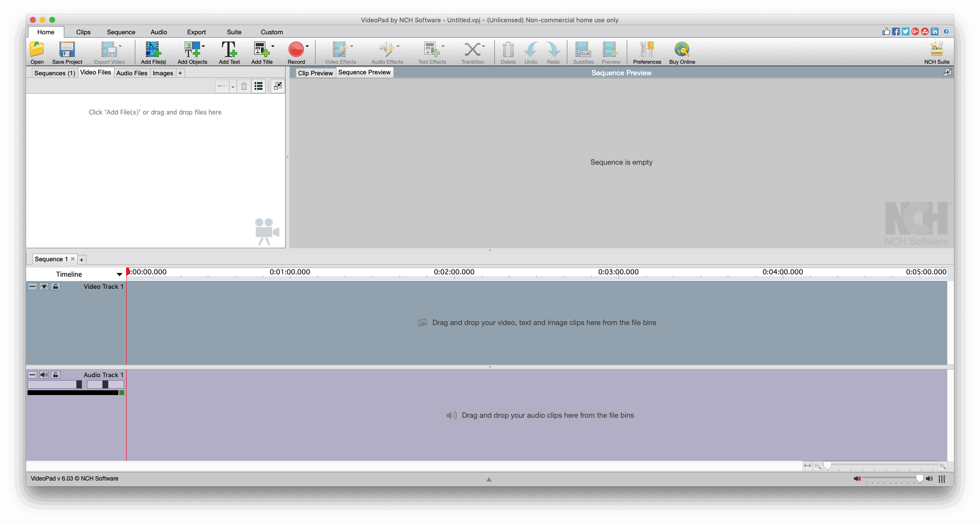Image resolution: width=980 pixels, height=524 pixels.
Task: Add a new bin tab with plus
Action: (180, 73)
